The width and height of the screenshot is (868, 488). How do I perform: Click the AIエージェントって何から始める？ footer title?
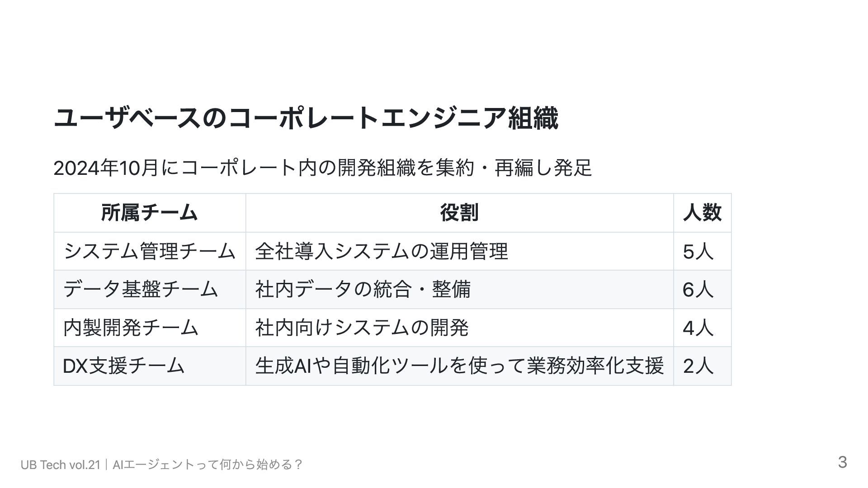pos(208,465)
